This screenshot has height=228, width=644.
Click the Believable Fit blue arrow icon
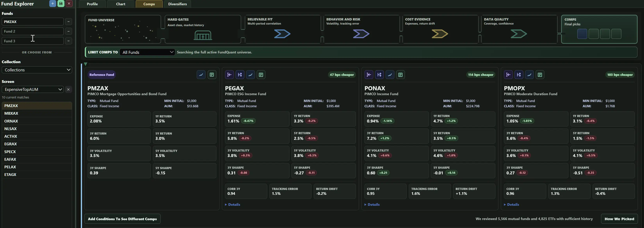282,34
